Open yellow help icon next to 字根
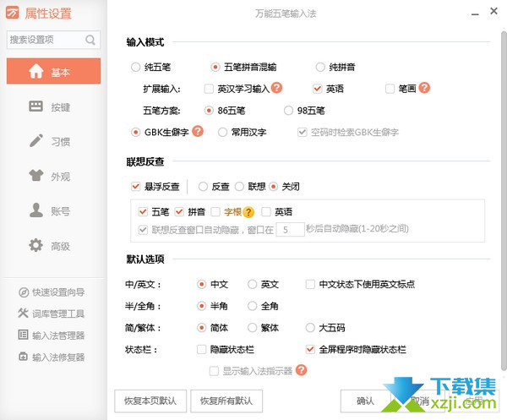Viewport: 507px width, 420px height. pos(248,212)
